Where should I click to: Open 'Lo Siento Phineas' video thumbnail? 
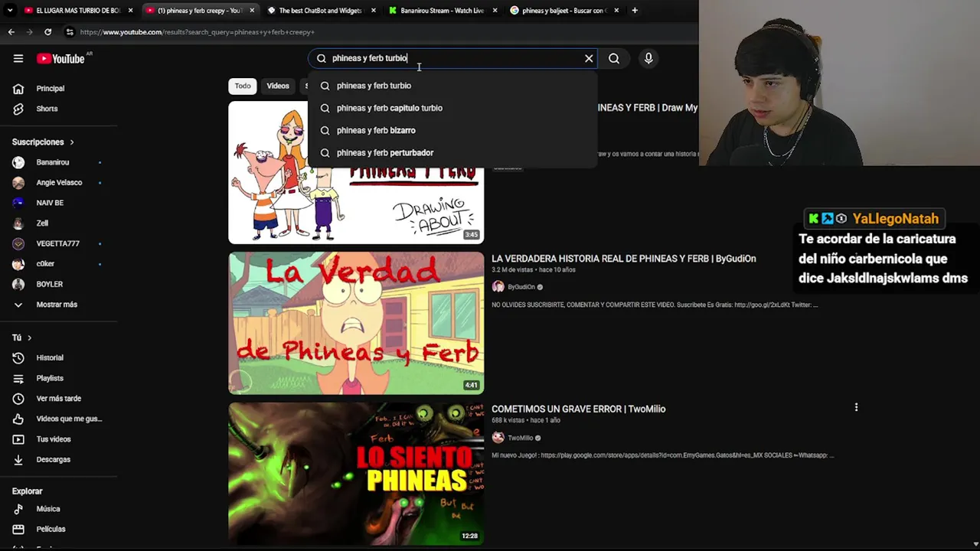(356, 474)
